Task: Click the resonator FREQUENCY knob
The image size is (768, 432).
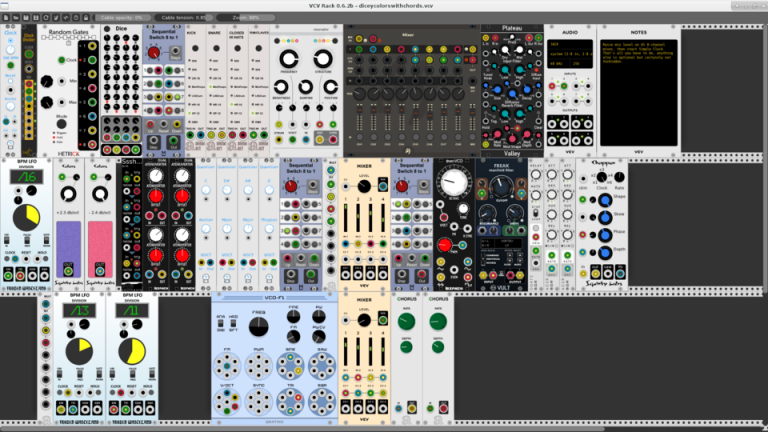Action: (288, 59)
